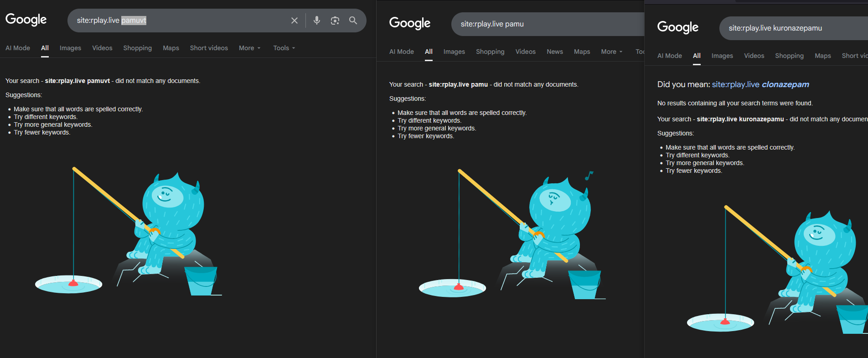Switch to Maps in the pamuvt window
The image size is (868, 358).
tap(171, 48)
